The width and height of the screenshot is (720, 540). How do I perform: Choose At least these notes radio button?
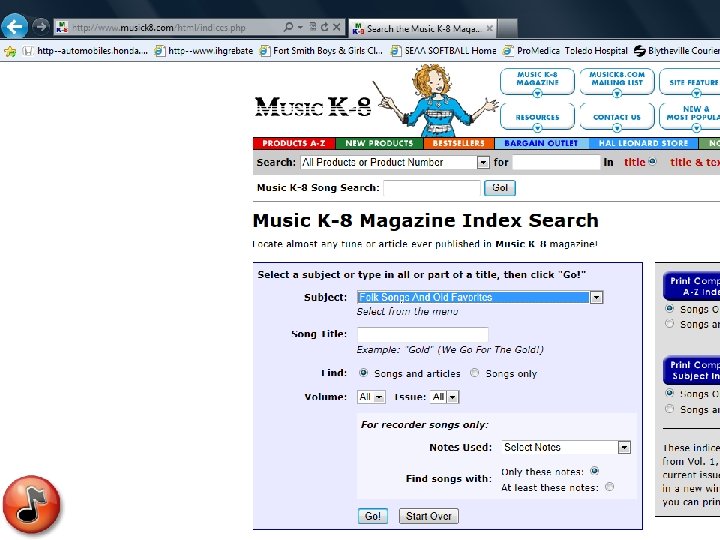(609, 487)
